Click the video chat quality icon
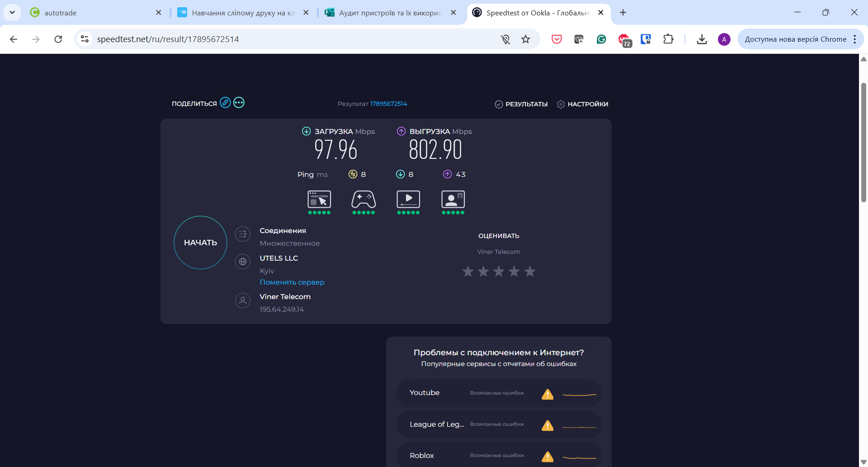The image size is (868, 467). tap(453, 200)
